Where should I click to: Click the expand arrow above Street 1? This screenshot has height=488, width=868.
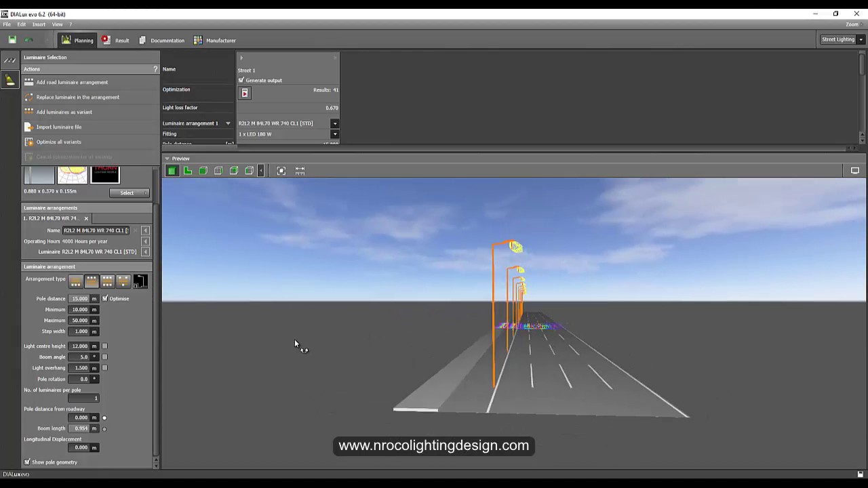[241, 58]
